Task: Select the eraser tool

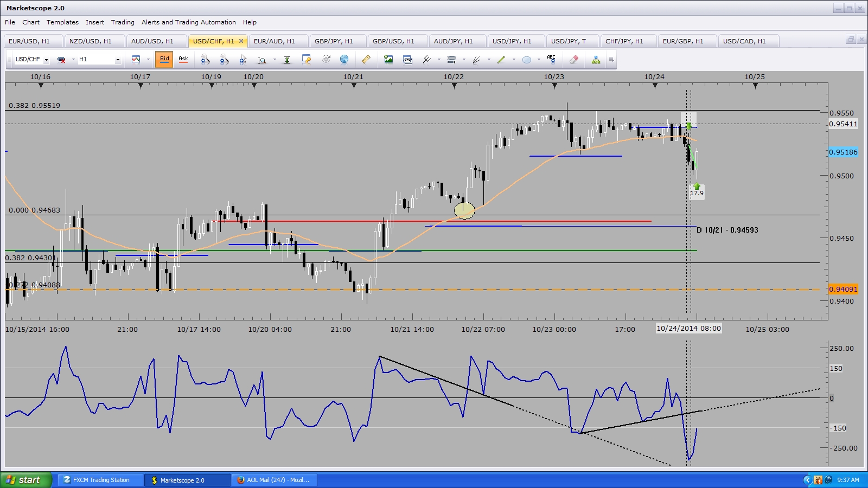Action: (x=574, y=60)
